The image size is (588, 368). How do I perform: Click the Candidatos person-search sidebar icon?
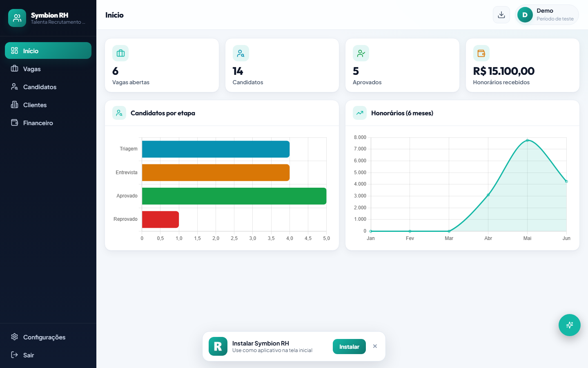pos(15,87)
